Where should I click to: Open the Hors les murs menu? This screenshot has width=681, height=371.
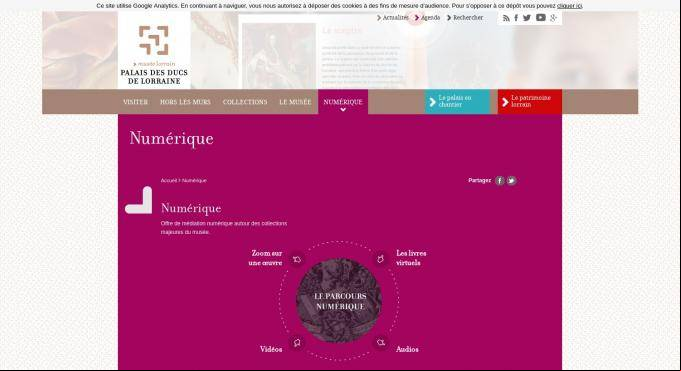(185, 102)
